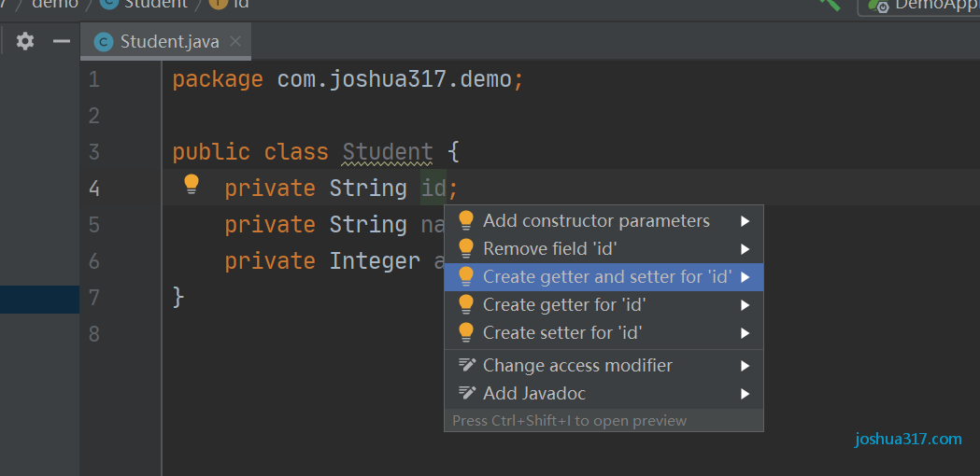Click bulb icon beside 'Create getter and setter'
Image resolution: width=980 pixels, height=476 pixels.
click(466, 276)
